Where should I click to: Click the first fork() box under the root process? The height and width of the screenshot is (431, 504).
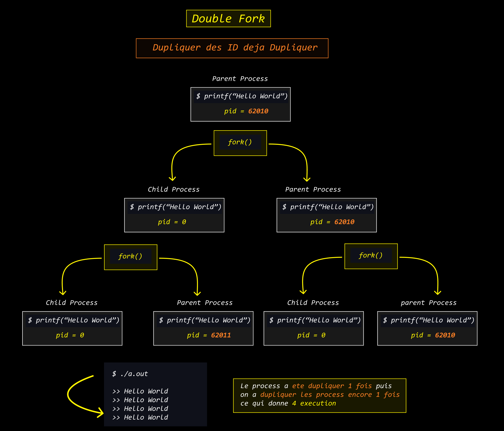click(x=240, y=143)
